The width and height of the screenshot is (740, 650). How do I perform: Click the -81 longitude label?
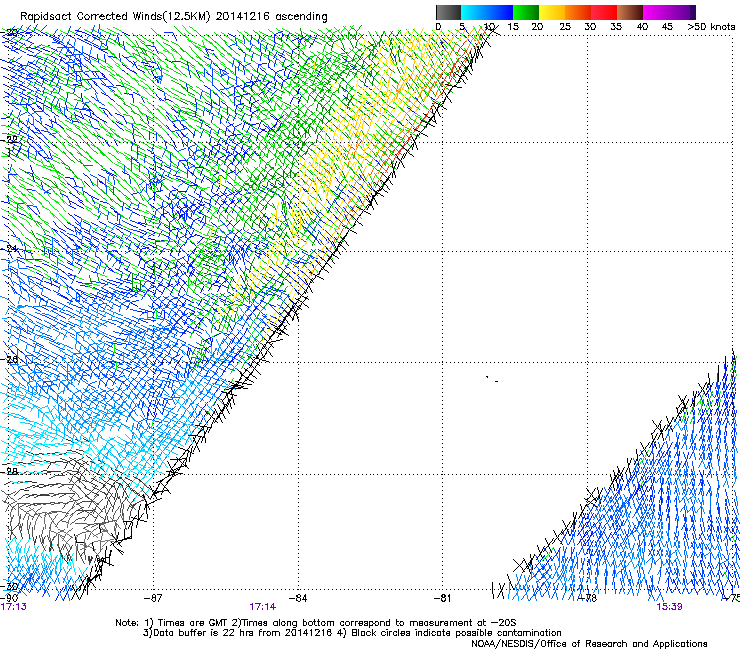[442, 598]
